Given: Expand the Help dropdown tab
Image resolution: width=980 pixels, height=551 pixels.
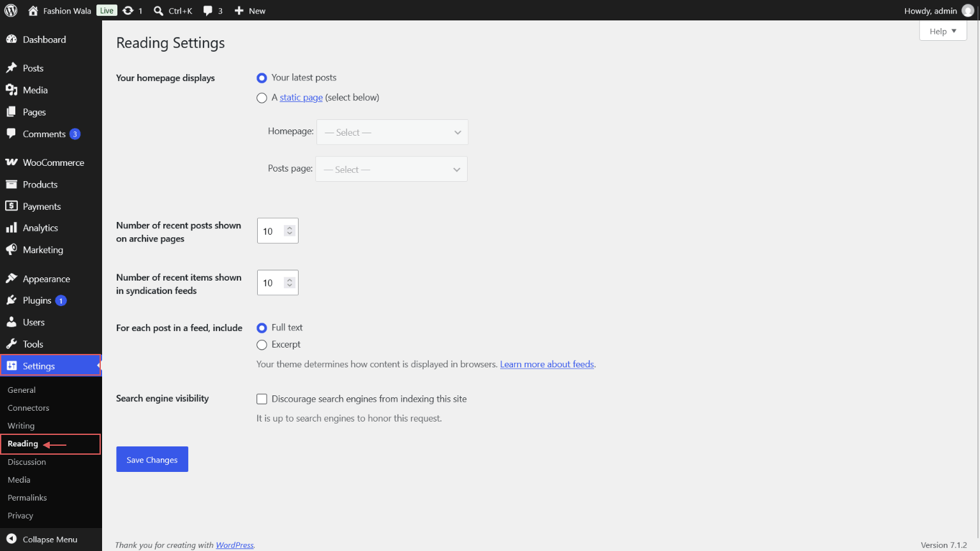Looking at the screenshot, I should (x=943, y=31).
